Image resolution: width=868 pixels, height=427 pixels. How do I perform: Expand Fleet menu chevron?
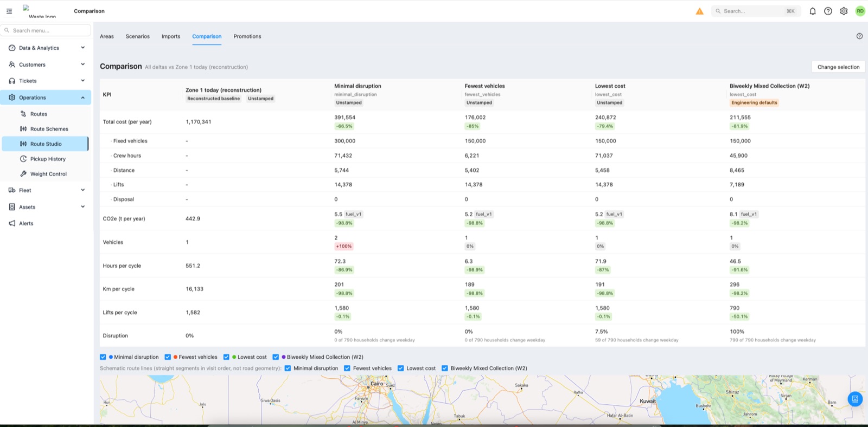pyautogui.click(x=83, y=190)
